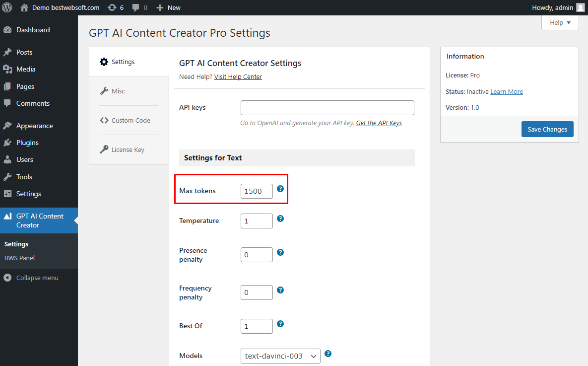588x366 pixels.
Task: Click Save Changes button
Action: [x=547, y=129]
